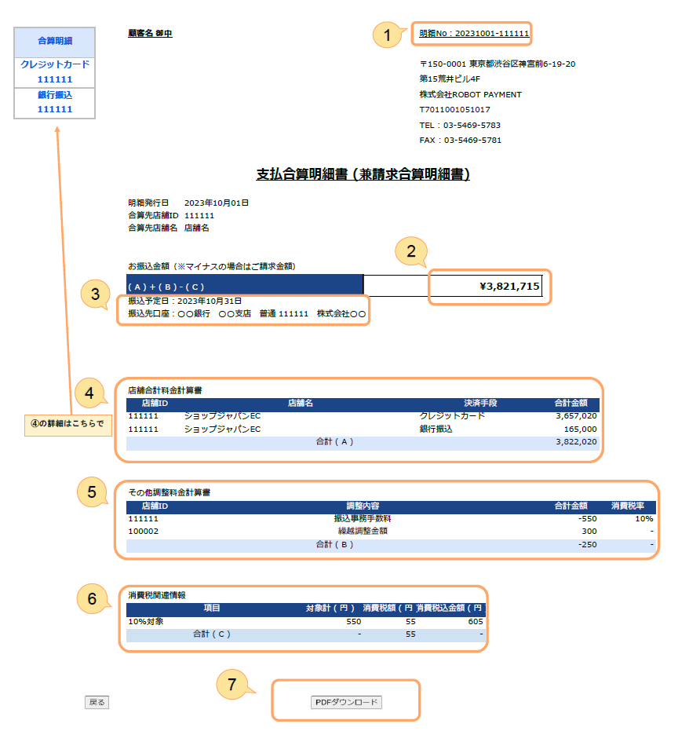Click the PDFダウンロード button
Screen dimensions: 700x742
pos(346,702)
